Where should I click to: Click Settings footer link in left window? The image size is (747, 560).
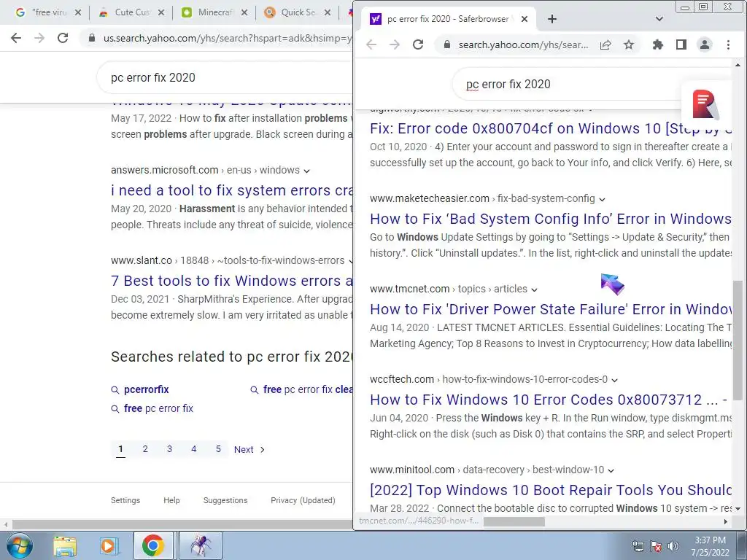(x=125, y=500)
